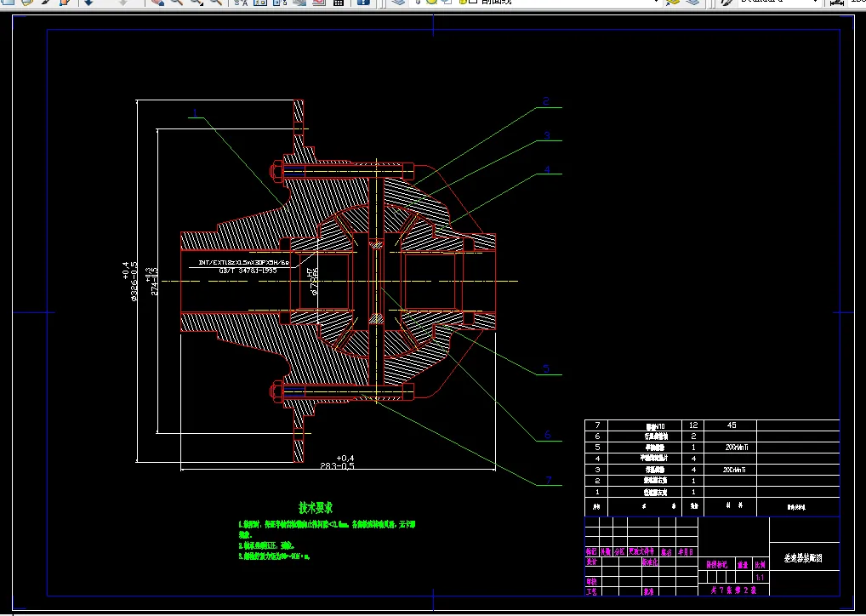
Task: Click the 技术要求 heading text
Action: 316,507
